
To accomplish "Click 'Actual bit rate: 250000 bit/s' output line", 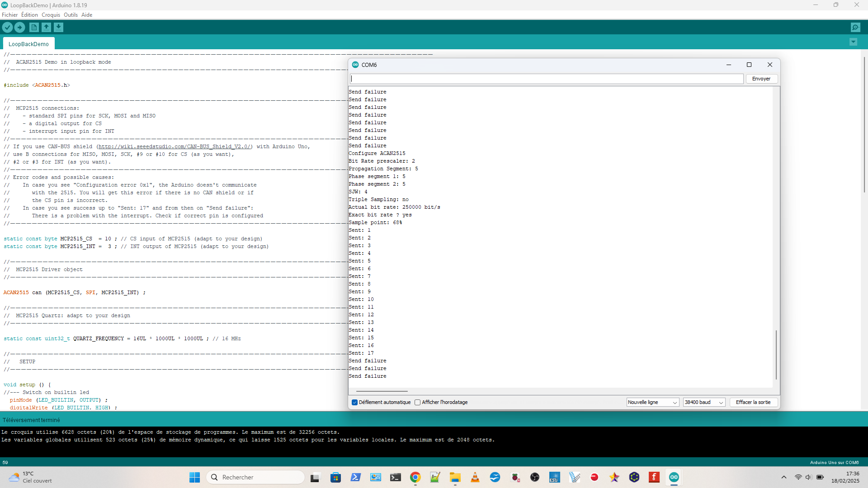I will [x=394, y=207].
